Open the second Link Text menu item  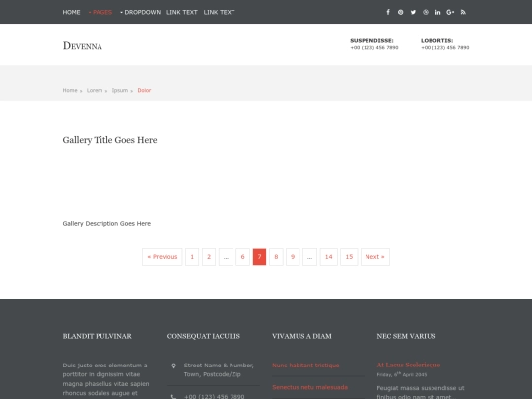point(219,12)
